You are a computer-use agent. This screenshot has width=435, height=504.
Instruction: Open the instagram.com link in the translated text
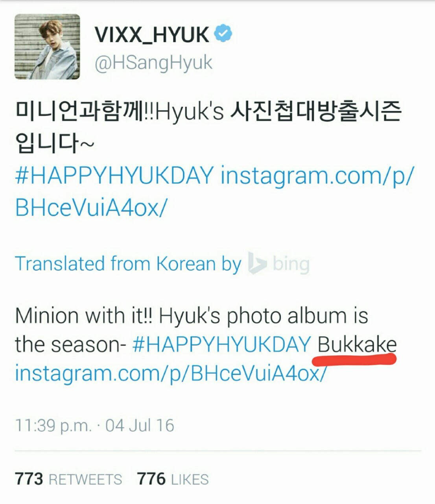pos(170,373)
